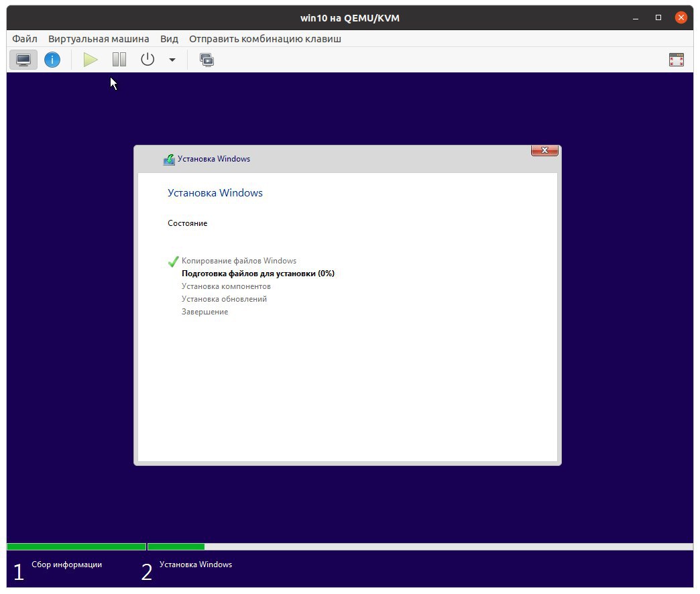Close the Установка Windows dialog
The width and height of the screenshot is (700, 594).
coord(544,150)
